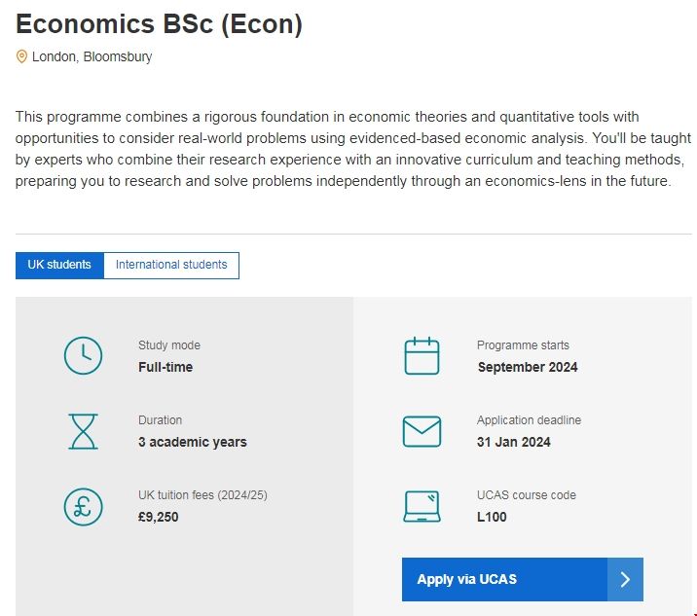Select the UK students tab
This screenshot has width=697, height=616.
click(x=59, y=265)
